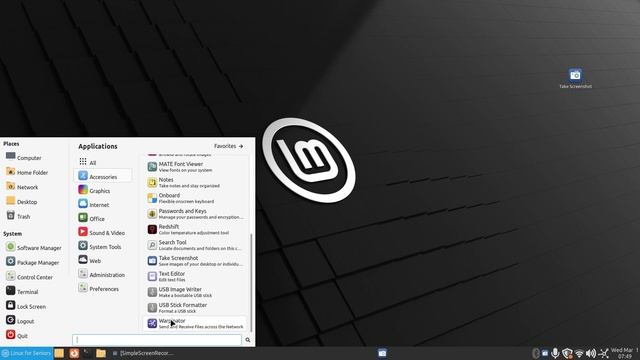The height and width of the screenshot is (360, 640).
Task: Select the Accessories category
Action: coord(103,176)
